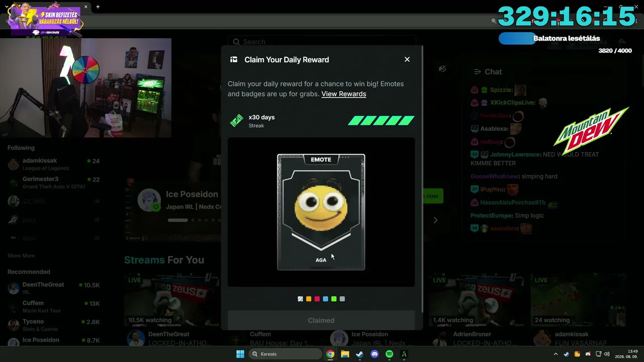Click Spizzie username in chat
The height and width of the screenshot is (362, 644).
(501, 90)
